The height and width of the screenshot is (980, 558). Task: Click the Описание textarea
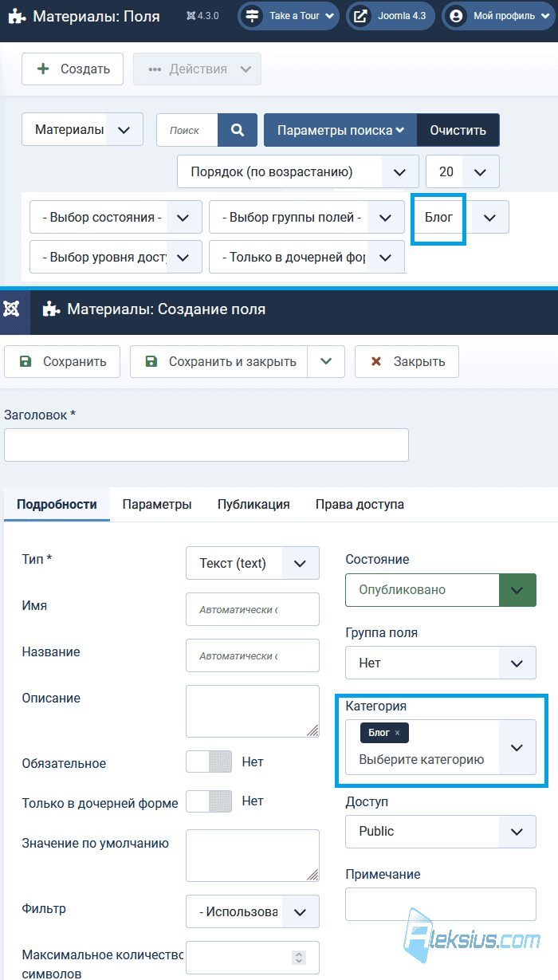click(x=253, y=711)
